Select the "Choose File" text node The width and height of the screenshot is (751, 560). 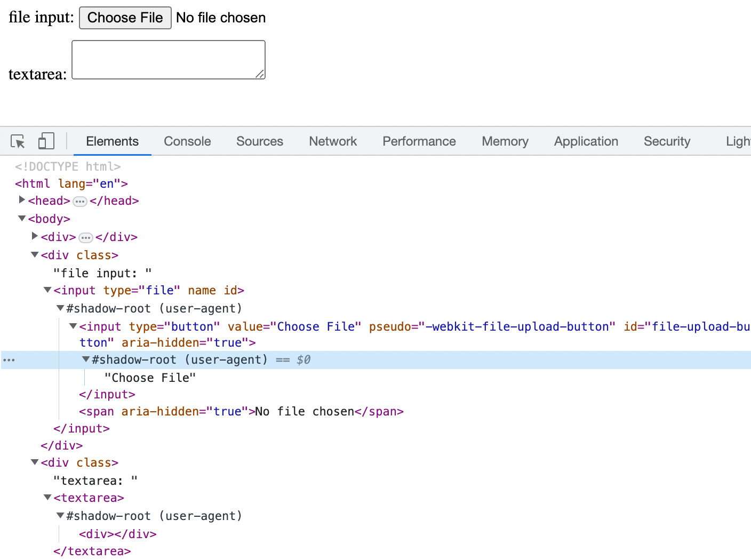(x=150, y=378)
